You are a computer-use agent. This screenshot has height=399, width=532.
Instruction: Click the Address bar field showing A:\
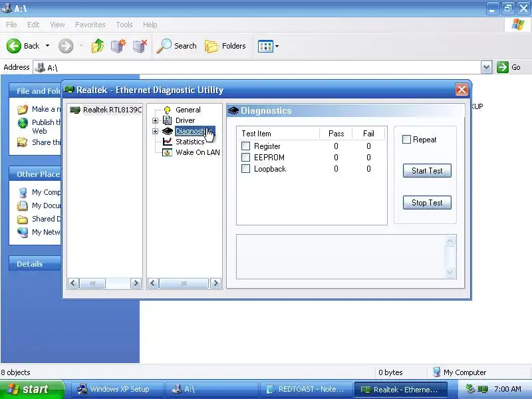tap(257, 68)
